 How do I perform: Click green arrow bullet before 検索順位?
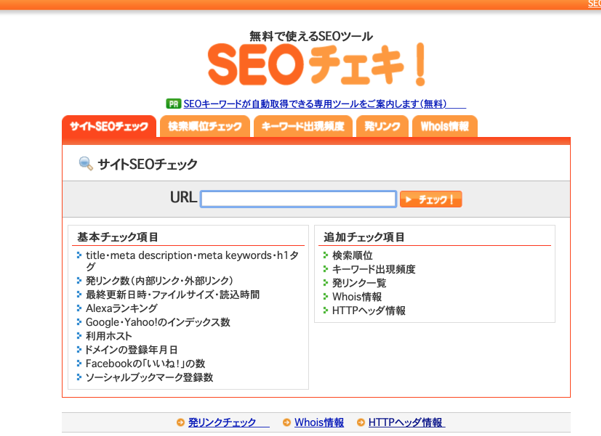(325, 255)
